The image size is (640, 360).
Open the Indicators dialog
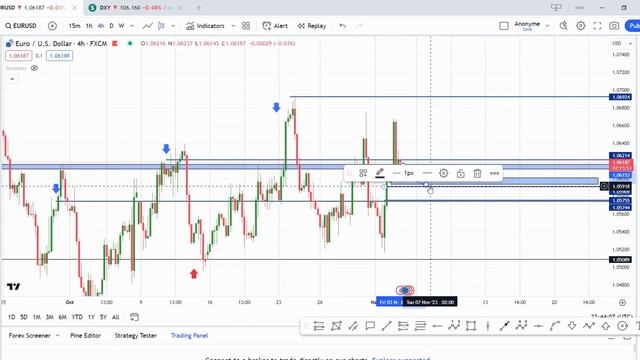pos(205,26)
